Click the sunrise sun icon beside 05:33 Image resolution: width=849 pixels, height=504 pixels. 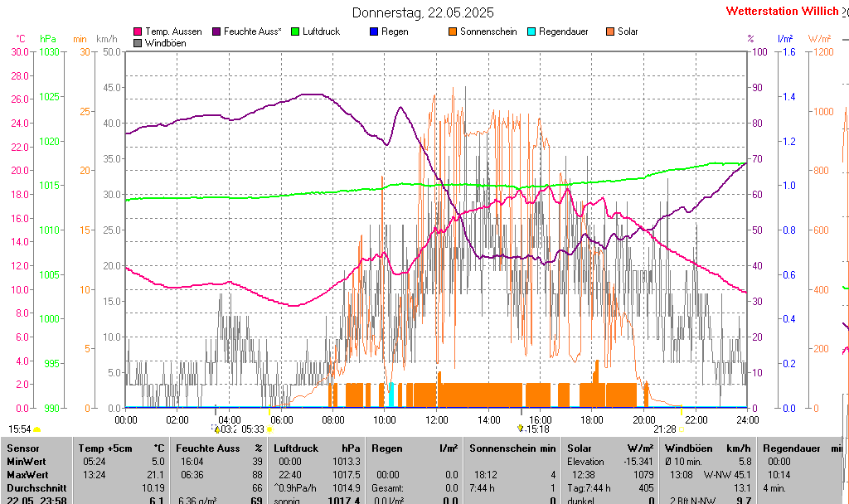(269, 429)
